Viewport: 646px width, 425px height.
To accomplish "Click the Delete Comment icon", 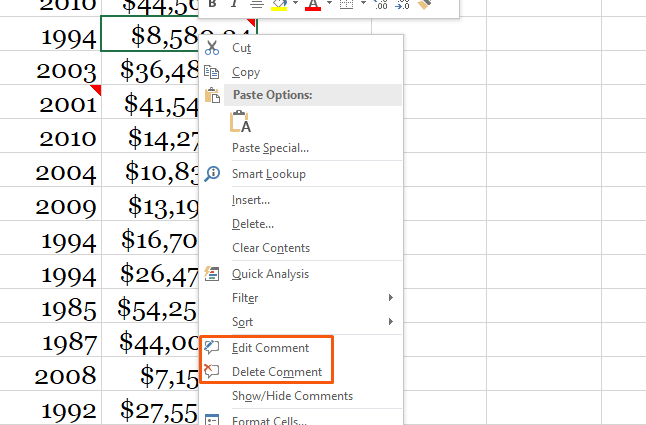I will pos(212,372).
